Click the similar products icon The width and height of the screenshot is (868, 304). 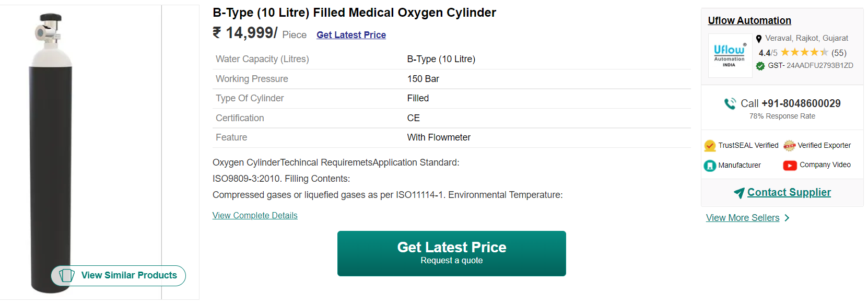pyautogui.click(x=66, y=275)
